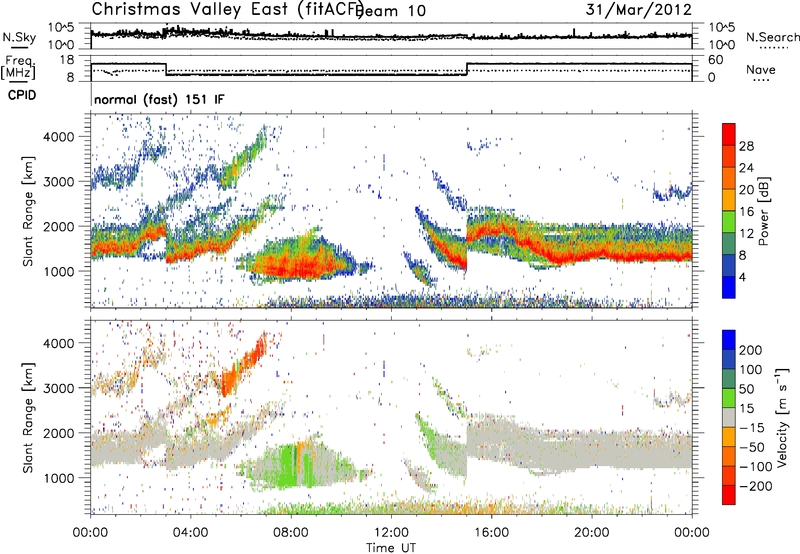Click the '20:00' time axis label
800x554 pixels.
(x=592, y=533)
